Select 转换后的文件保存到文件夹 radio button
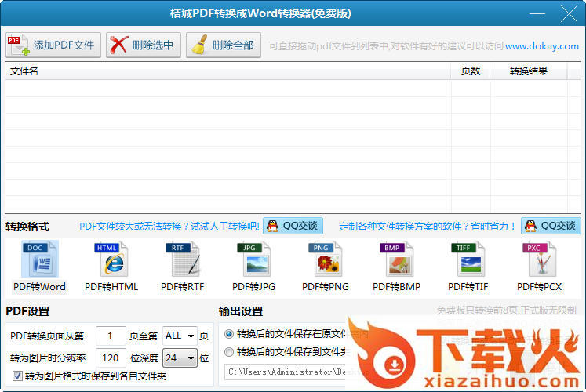 pyautogui.click(x=229, y=352)
